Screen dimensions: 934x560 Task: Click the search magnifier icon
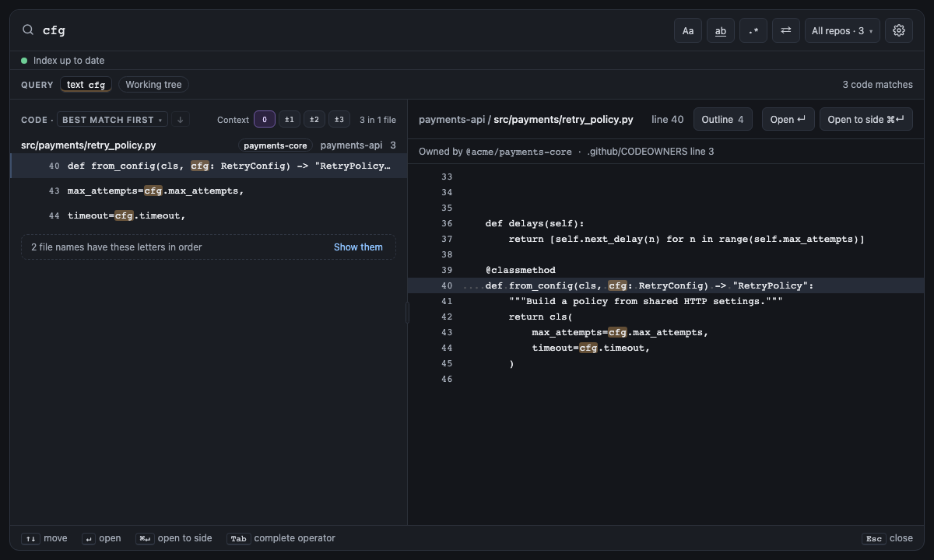point(28,30)
